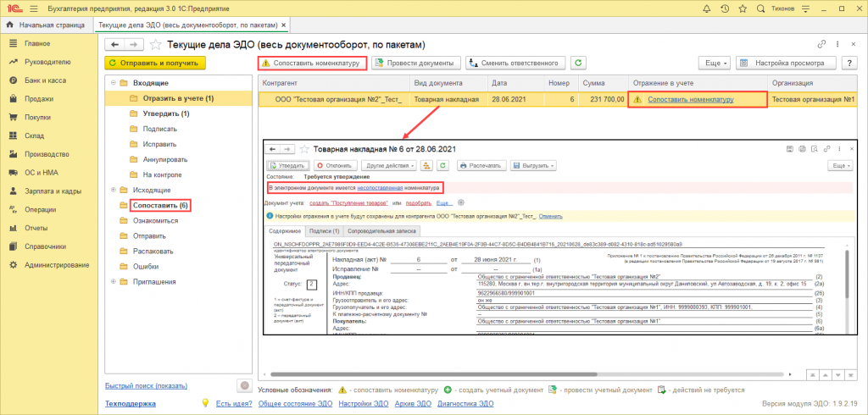The image size is (868, 415).
Task: Open Общее состояние ЭДО link
Action: pos(295,404)
